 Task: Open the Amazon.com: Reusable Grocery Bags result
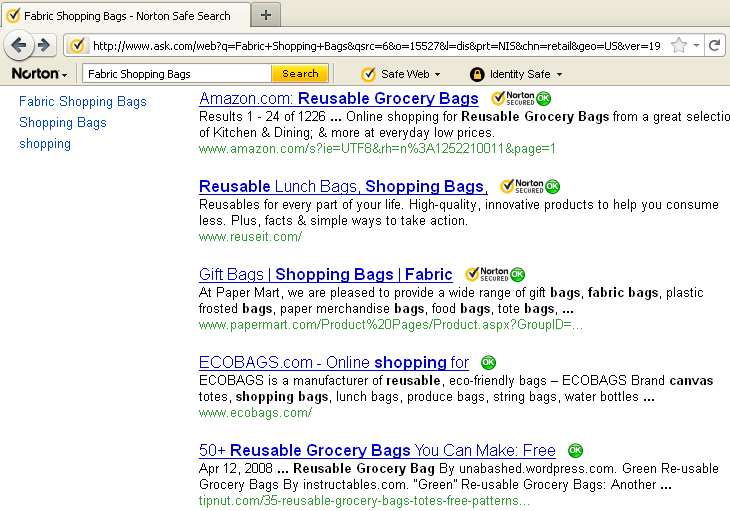[338, 98]
